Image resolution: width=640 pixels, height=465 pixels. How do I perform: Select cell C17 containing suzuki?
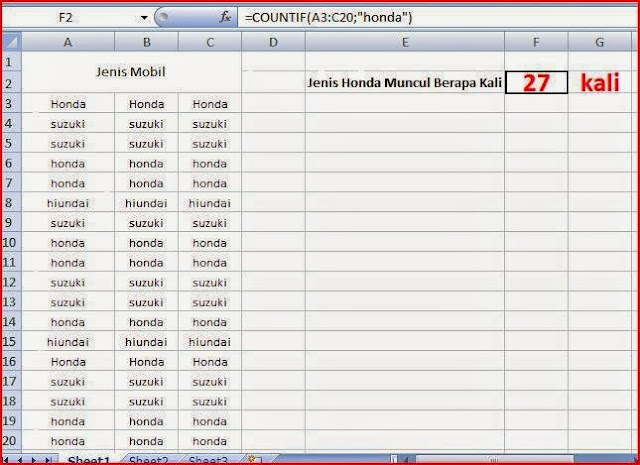(x=210, y=381)
